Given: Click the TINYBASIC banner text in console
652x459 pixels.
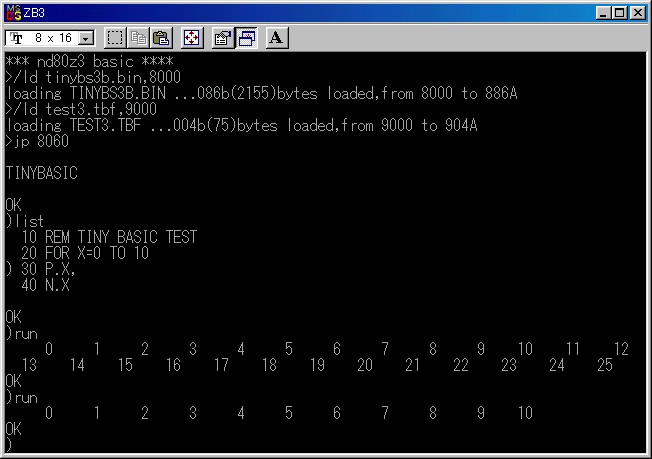Looking at the screenshot, I should (41, 173).
